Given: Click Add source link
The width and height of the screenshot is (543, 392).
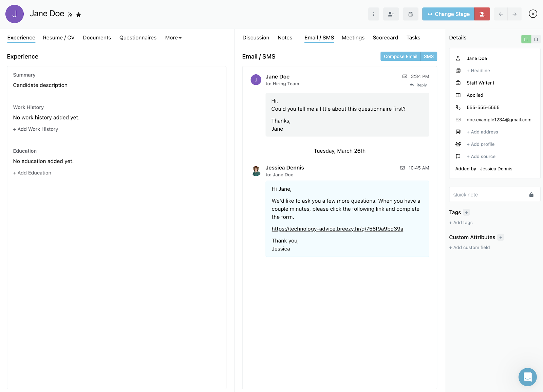Looking at the screenshot, I should pyautogui.click(x=481, y=156).
